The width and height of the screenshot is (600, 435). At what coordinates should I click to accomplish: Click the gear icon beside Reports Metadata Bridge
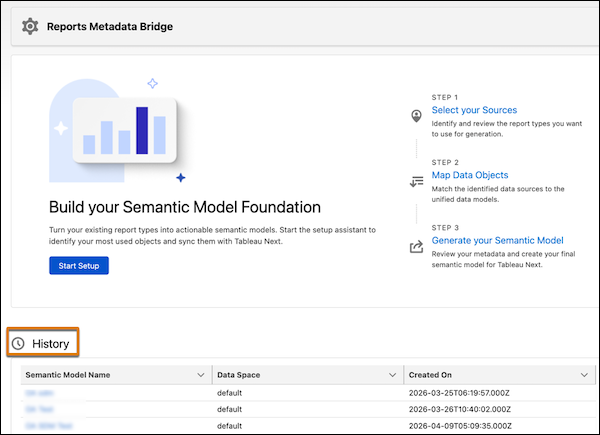tap(30, 26)
